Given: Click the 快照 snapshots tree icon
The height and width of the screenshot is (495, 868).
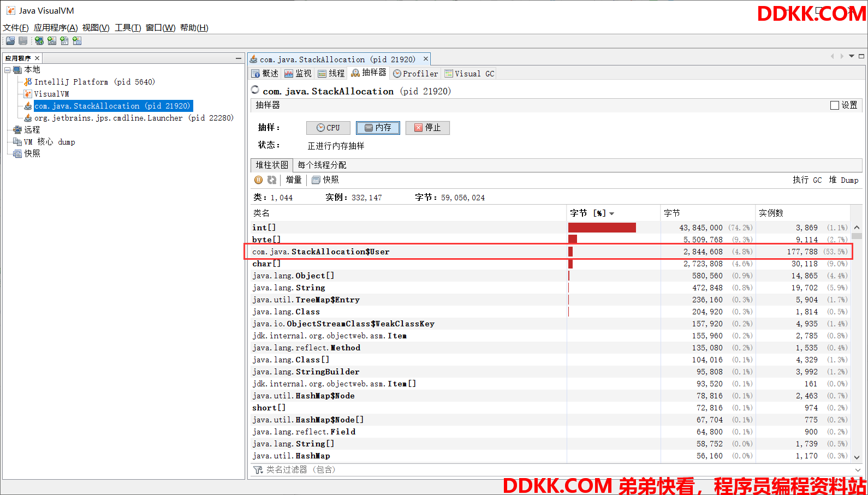Looking at the screenshot, I should coord(17,154).
